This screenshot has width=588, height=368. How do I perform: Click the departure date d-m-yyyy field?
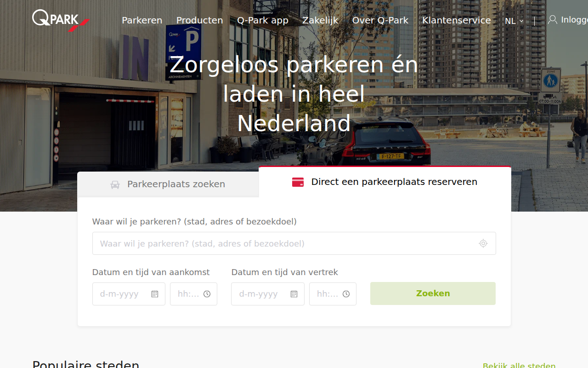268,294
